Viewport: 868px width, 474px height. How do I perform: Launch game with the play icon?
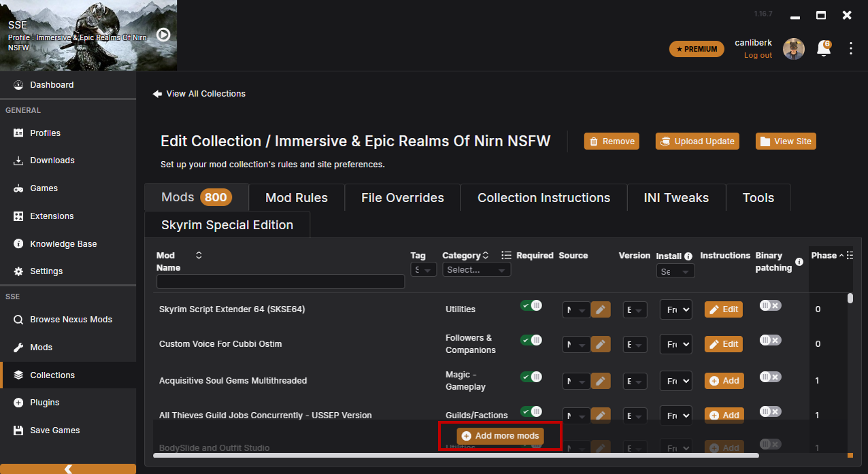coord(163,34)
